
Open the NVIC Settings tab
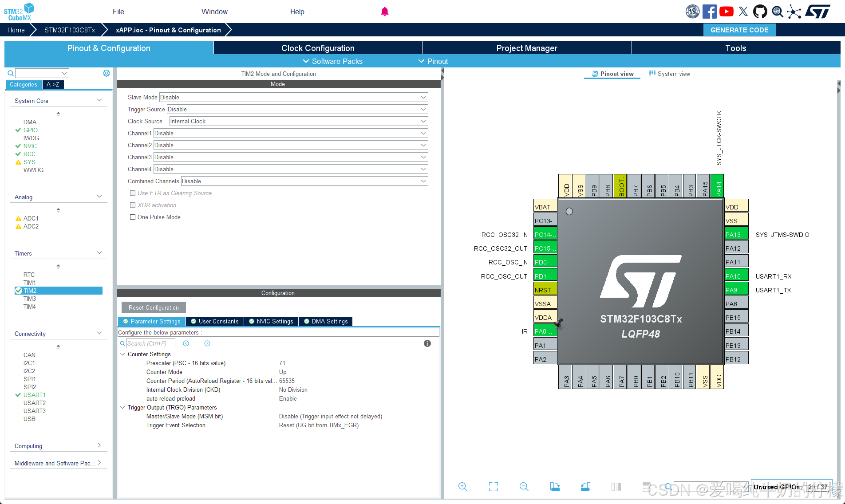pos(271,321)
